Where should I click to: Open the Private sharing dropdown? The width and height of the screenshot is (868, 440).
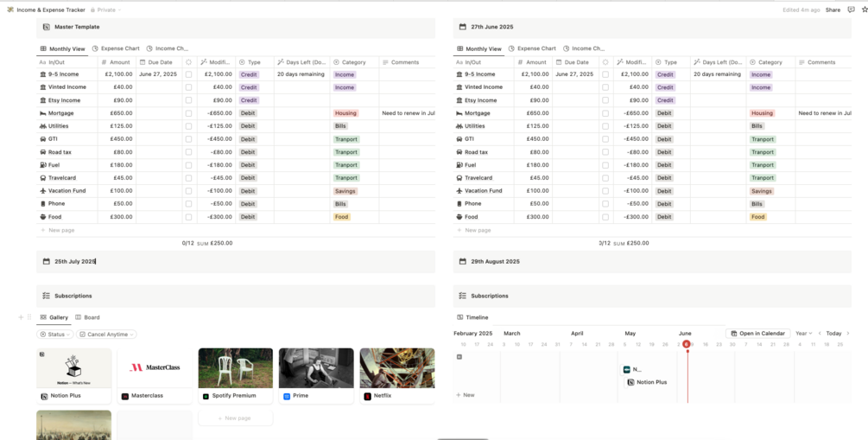coord(105,10)
